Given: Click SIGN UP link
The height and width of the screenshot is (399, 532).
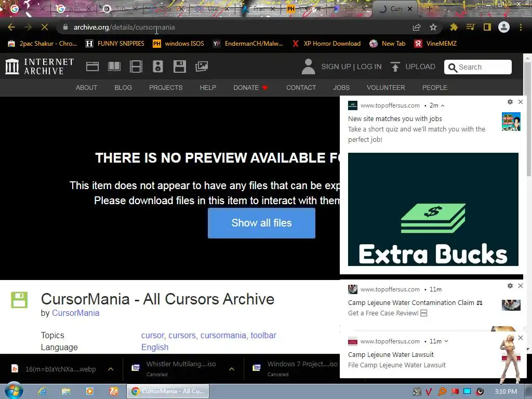Looking at the screenshot, I should pyautogui.click(x=336, y=66).
